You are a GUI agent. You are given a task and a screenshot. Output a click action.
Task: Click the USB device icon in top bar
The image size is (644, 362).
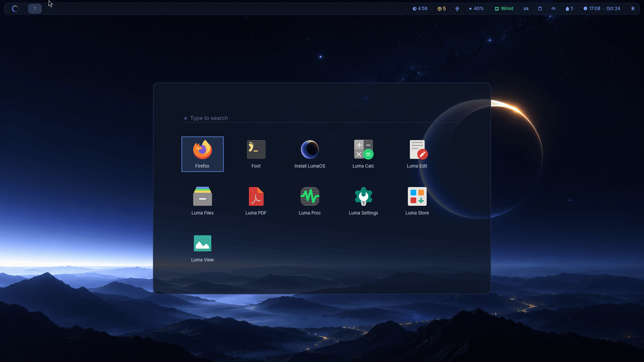point(457,9)
